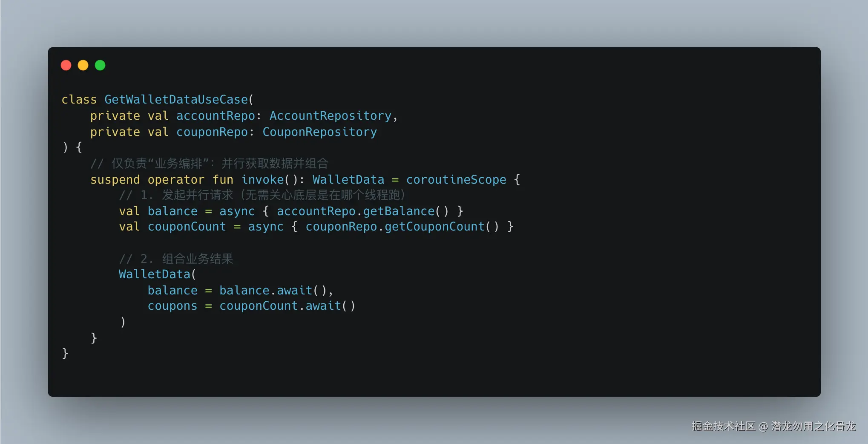Click the couponRepo parameter name

212,132
